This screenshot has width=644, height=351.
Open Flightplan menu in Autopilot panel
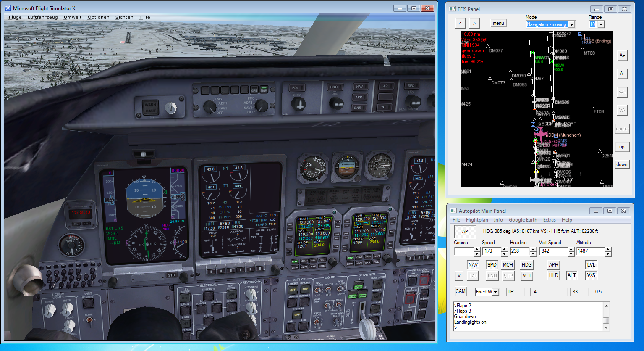point(477,220)
